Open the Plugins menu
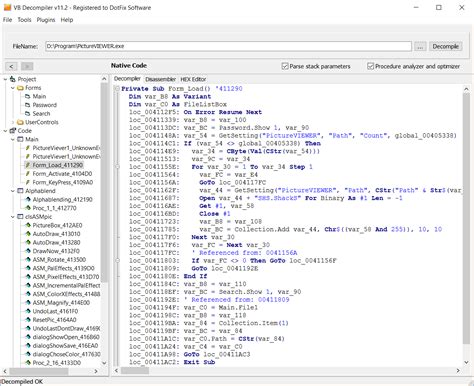The image size is (474, 386). pos(46,20)
